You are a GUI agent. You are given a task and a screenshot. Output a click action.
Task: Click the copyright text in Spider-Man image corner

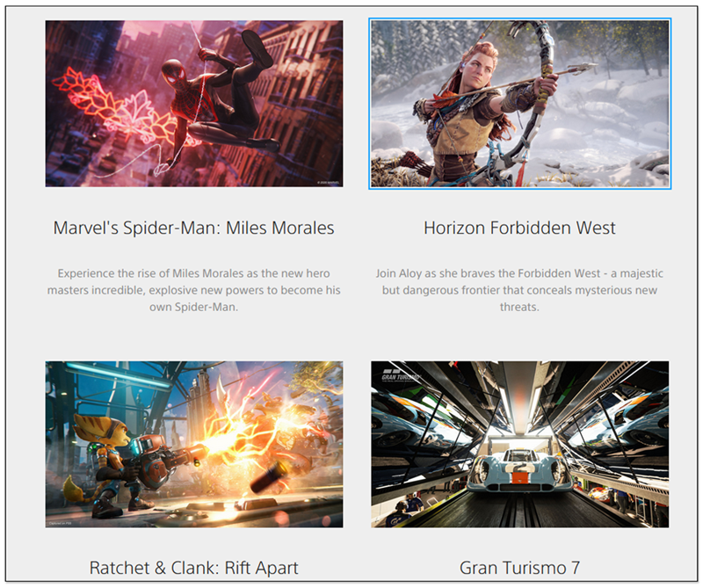[x=325, y=182]
